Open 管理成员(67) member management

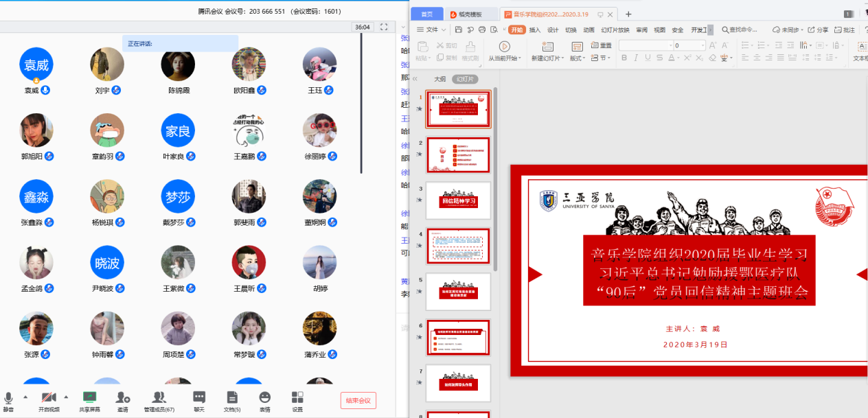[x=159, y=399]
